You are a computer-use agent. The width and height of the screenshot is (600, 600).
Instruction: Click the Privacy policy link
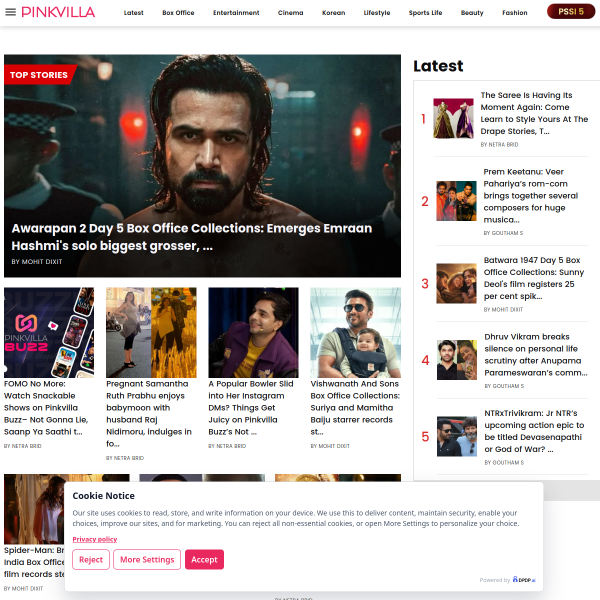[95, 539]
